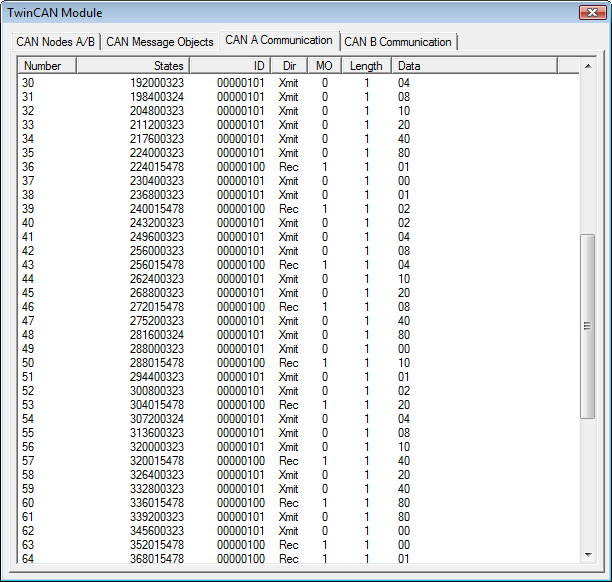Click the Length column header

pyautogui.click(x=366, y=66)
